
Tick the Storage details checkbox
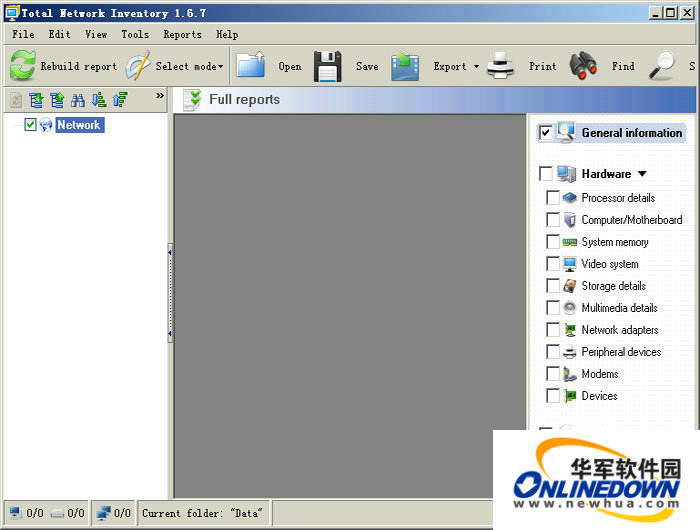pyautogui.click(x=553, y=286)
